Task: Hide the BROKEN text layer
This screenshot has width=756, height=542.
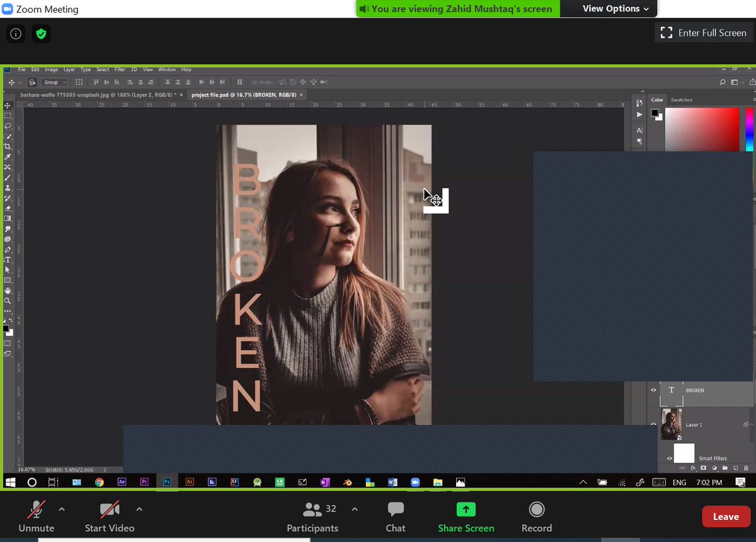Action: point(654,390)
